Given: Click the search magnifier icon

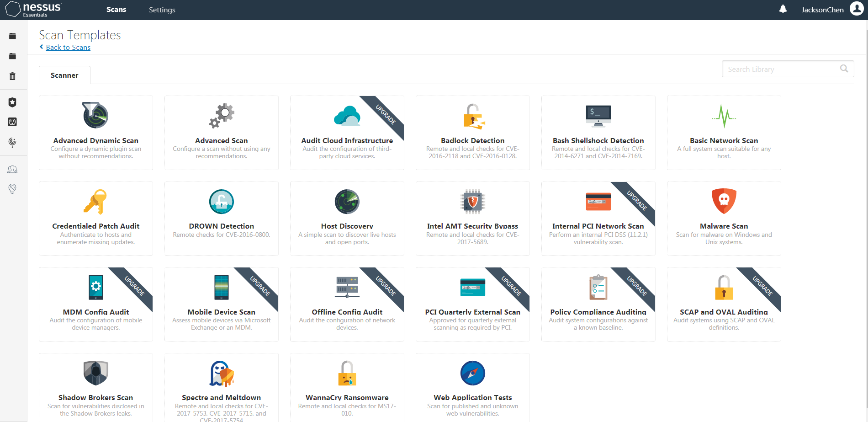Looking at the screenshot, I should point(844,69).
